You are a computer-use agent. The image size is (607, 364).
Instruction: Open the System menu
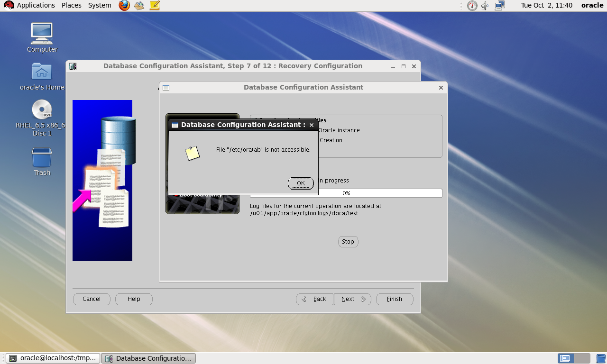[100, 6]
